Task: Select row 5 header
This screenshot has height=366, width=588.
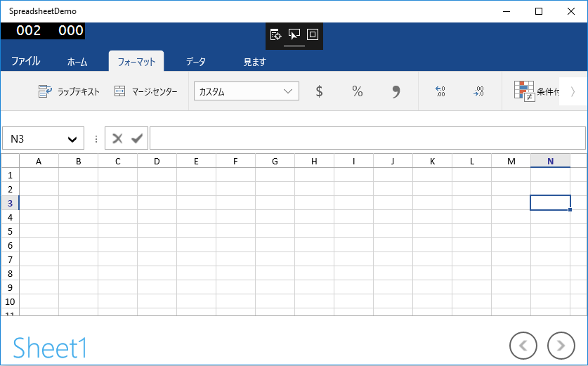Action: 10,231
